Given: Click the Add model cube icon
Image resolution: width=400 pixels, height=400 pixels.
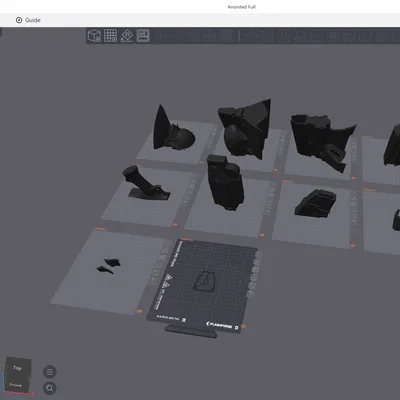Looking at the screenshot, I should click(94, 35).
